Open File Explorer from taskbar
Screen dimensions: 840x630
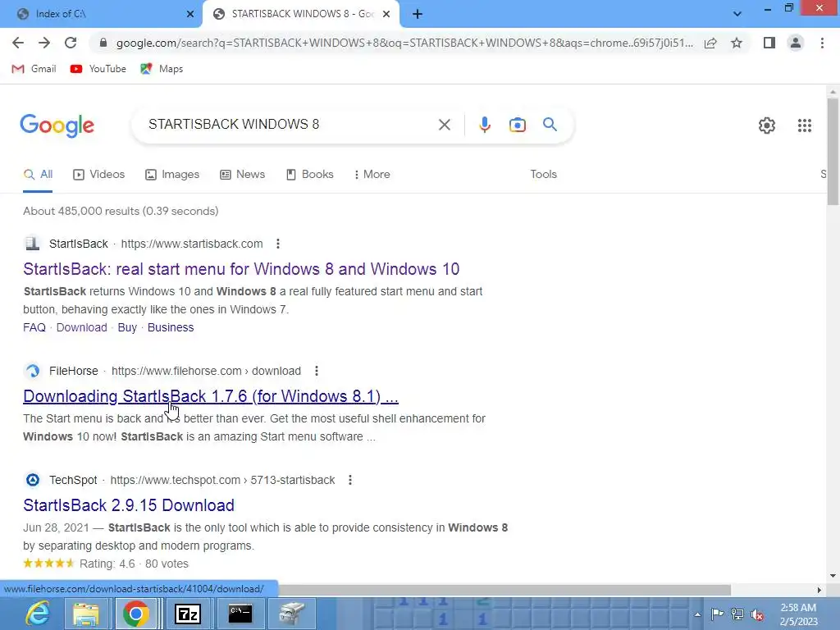(85, 614)
